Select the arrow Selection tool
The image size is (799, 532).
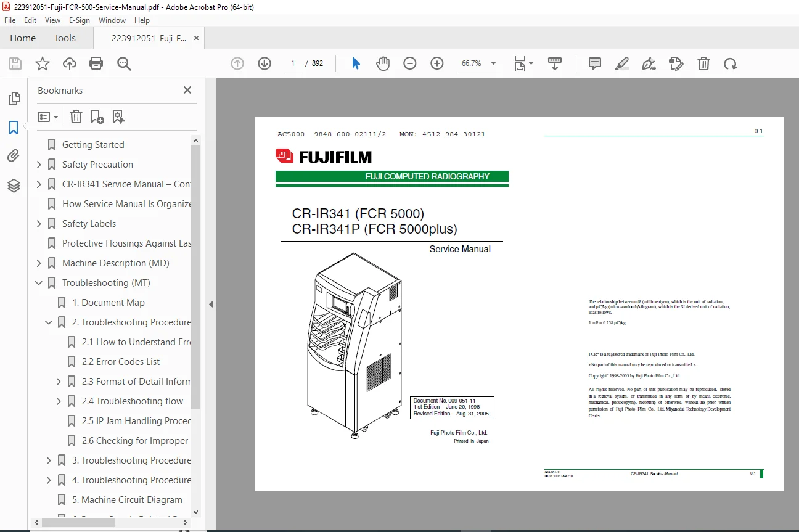tap(356, 63)
